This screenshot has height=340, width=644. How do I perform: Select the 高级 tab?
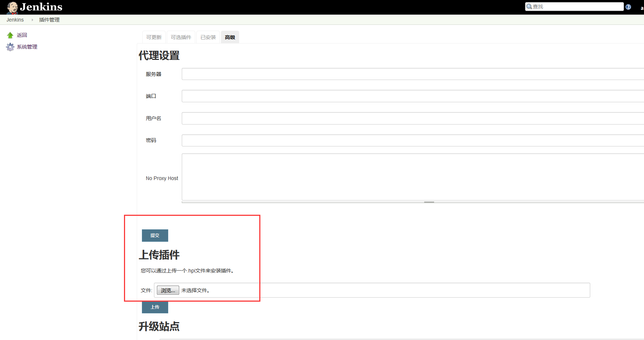click(230, 37)
